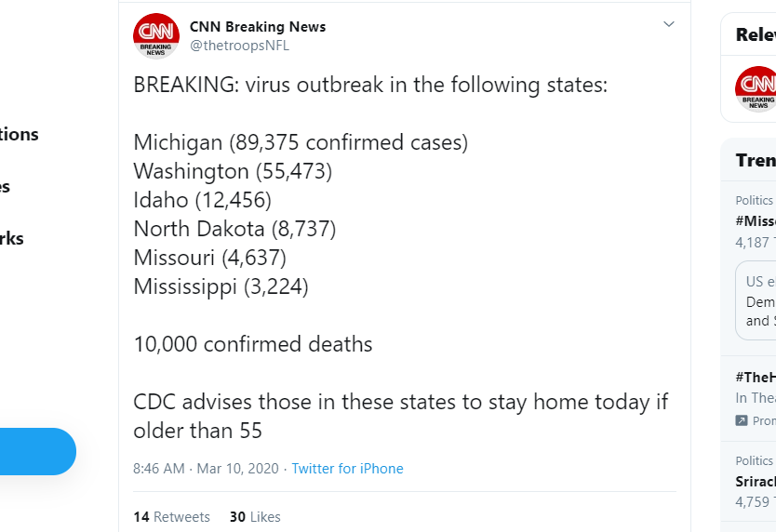Click the CNN Breaking News tweet avatar
This screenshot has height=532, width=776.
coord(156,36)
